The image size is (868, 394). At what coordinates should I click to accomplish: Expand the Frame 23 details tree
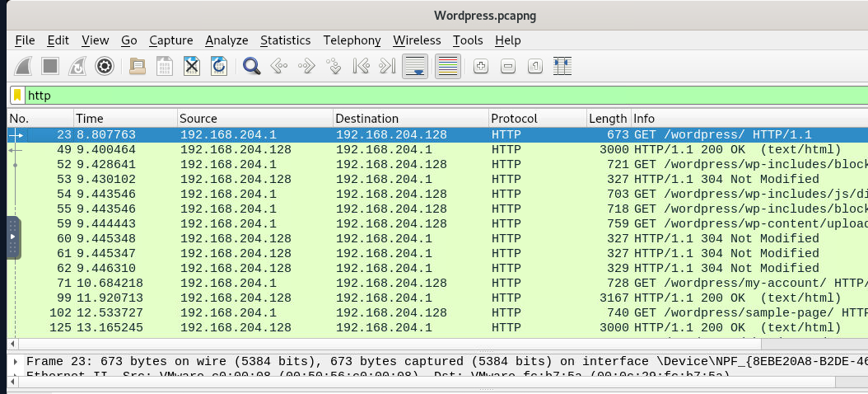point(16,361)
